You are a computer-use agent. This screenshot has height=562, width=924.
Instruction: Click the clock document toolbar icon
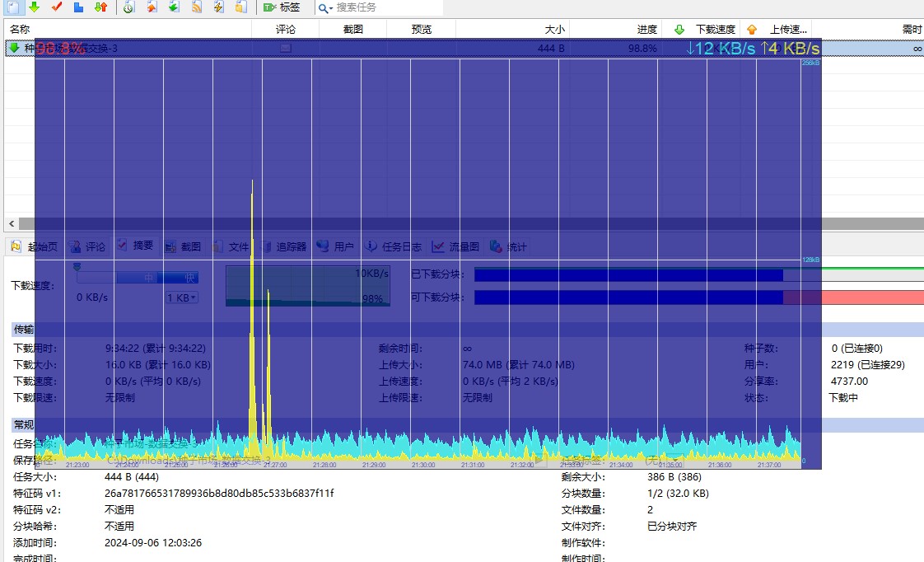pos(129,7)
